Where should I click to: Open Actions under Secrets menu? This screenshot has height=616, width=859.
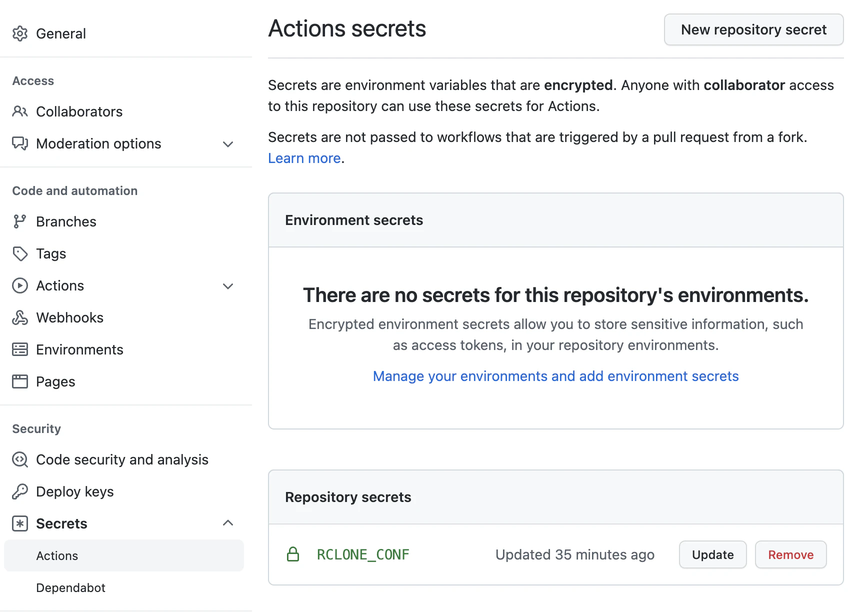point(57,555)
